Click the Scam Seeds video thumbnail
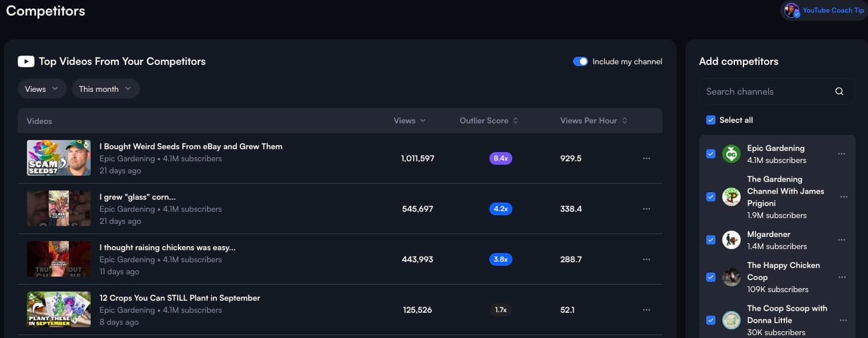The width and height of the screenshot is (868, 338). [x=59, y=158]
